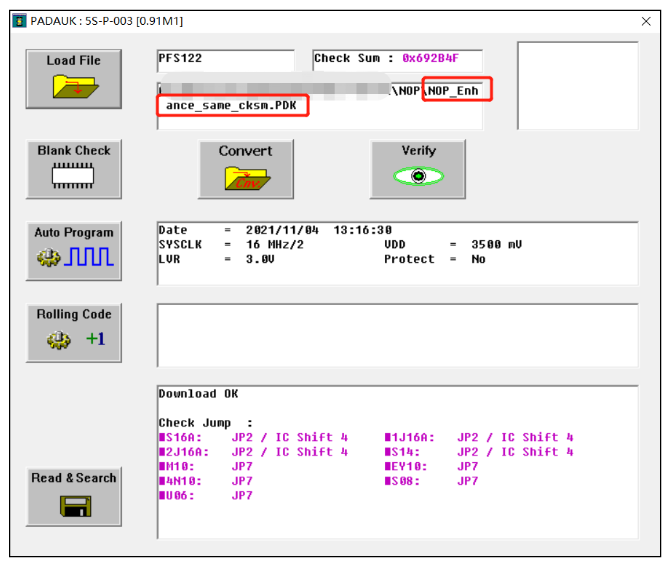Click the Rolling Code +1 icon
Screen dimensions: 670x564
pyautogui.click(x=75, y=340)
